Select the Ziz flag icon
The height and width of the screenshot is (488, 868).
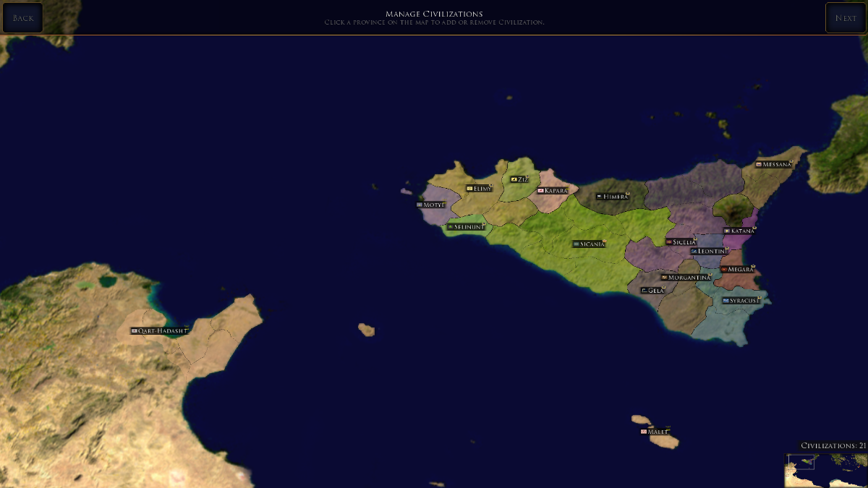pos(514,179)
